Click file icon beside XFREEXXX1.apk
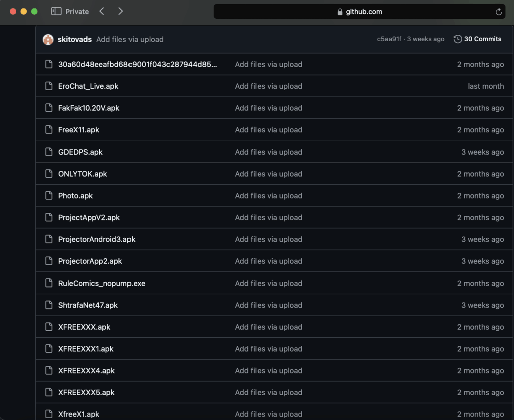The image size is (514, 420). (49, 349)
